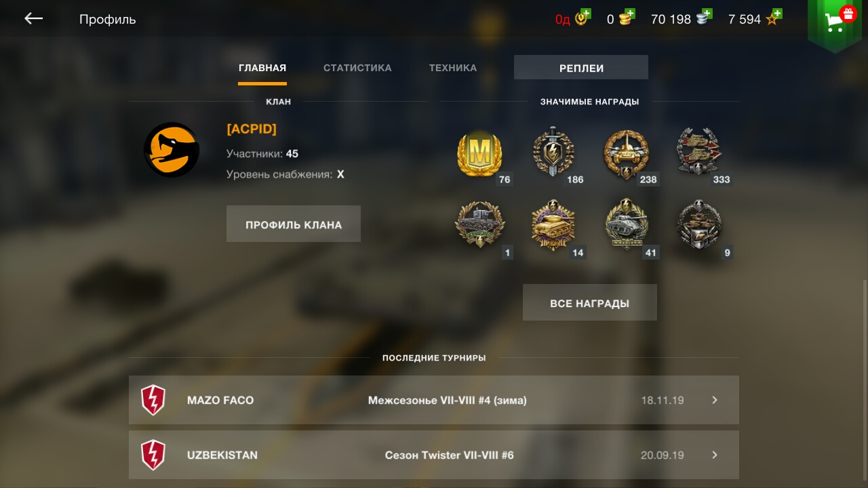Select the medal with count 333
The image size is (868, 488).
pyautogui.click(x=700, y=153)
